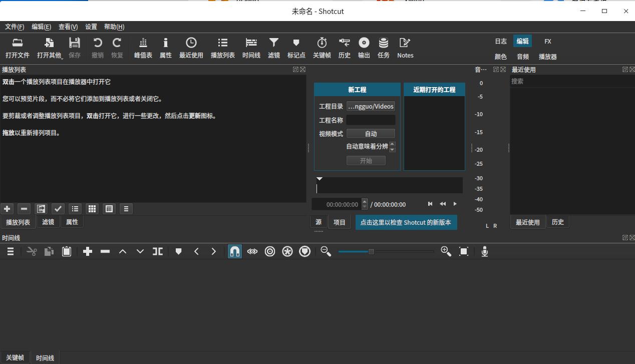Switch to the 历史 tab near 最近使用
The width and height of the screenshot is (635, 364).
(557, 222)
